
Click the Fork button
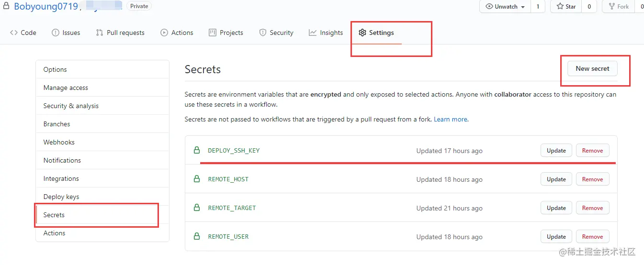619,7
